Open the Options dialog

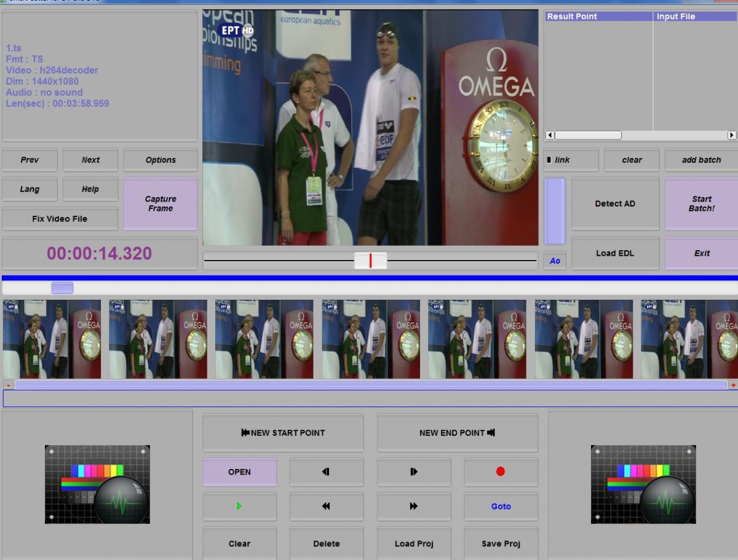[x=161, y=160]
